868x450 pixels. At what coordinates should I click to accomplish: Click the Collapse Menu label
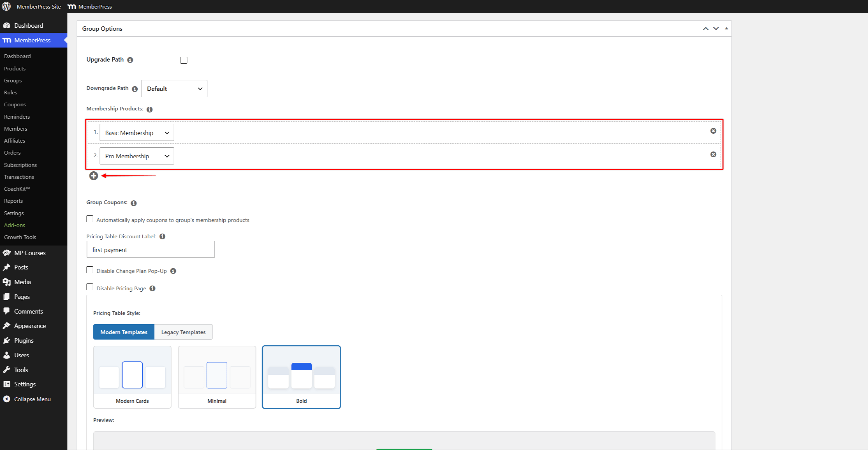(32, 399)
